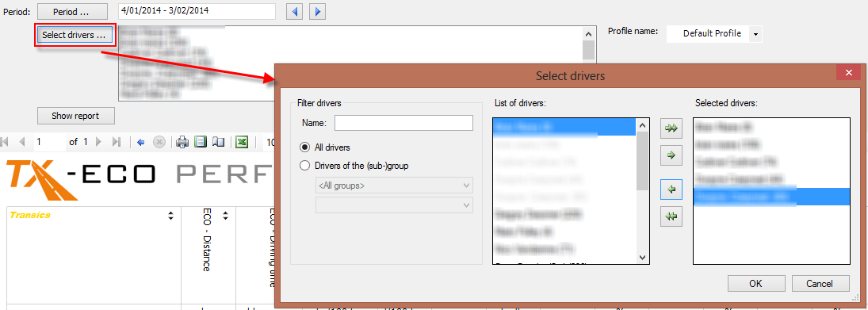Remove selected driver with single left arrow

coord(671,189)
